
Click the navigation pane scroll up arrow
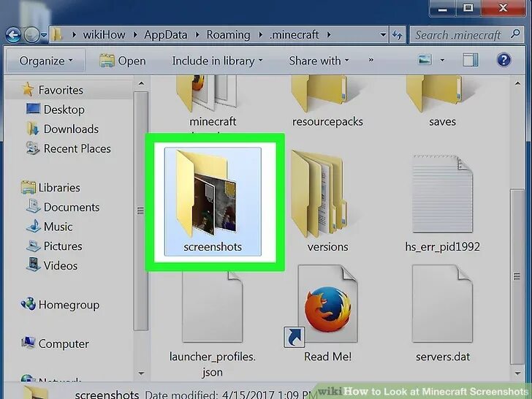coord(141,83)
